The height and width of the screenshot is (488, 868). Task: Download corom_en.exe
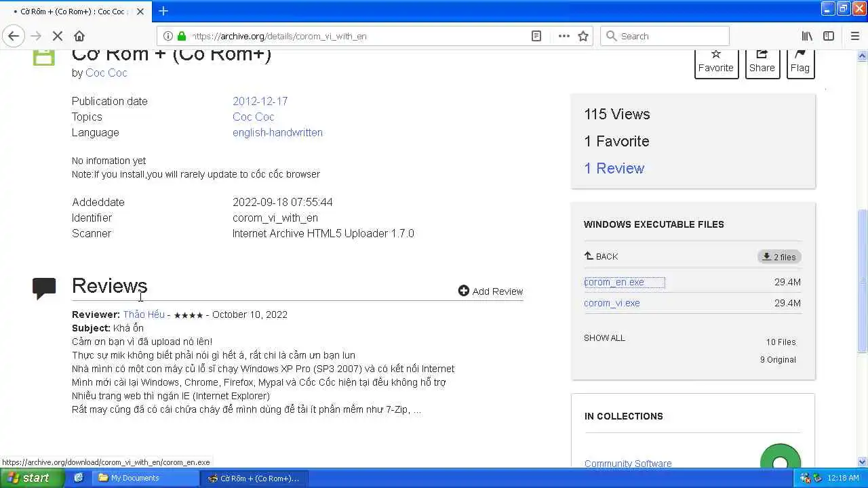[x=614, y=282]
